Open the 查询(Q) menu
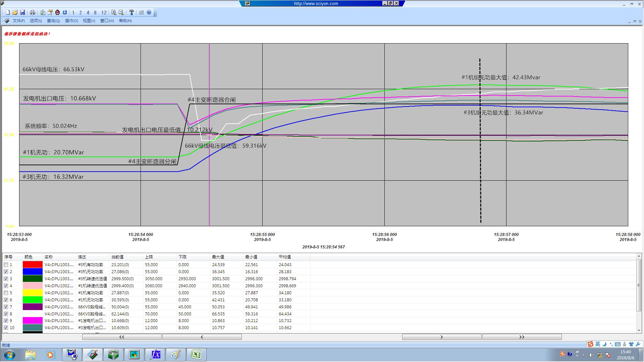The height and width of the screenshot is (362, 644). click(53, 21)
